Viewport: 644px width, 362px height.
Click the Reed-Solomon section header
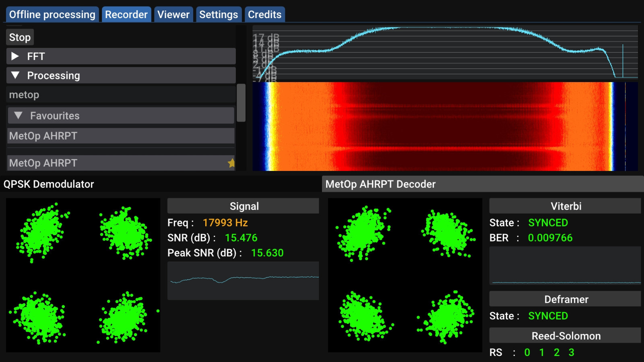(x=565, y=335)
